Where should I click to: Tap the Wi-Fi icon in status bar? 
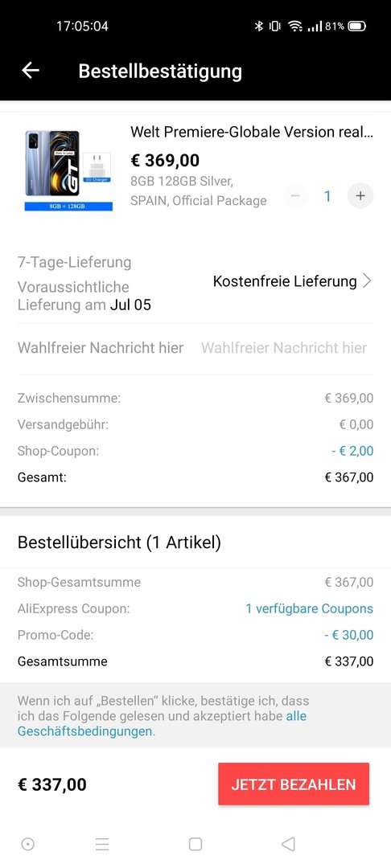point(296,26)
